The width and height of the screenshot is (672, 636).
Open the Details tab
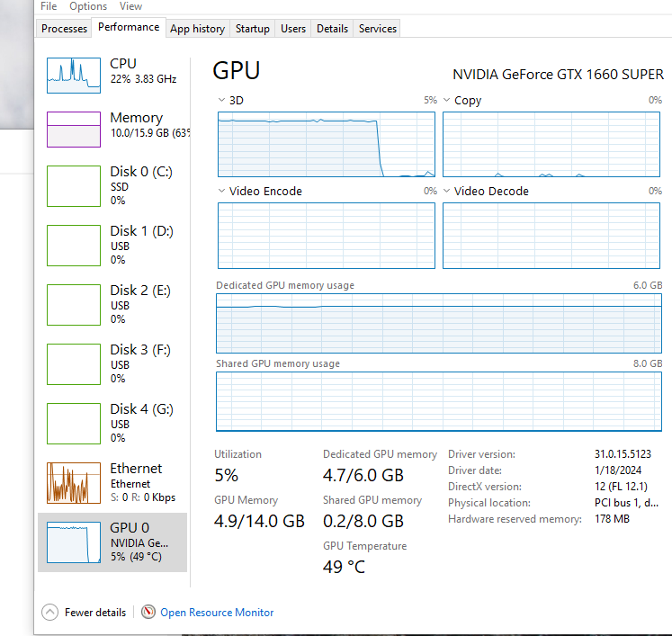click(332, 28)
